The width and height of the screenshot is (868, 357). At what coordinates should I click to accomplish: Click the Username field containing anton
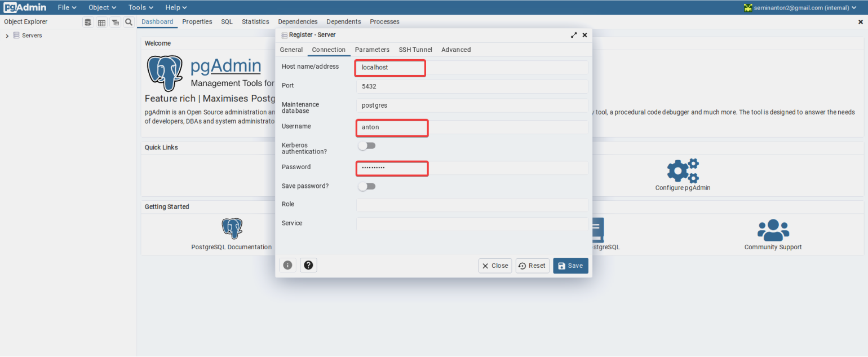click(472, 127)
